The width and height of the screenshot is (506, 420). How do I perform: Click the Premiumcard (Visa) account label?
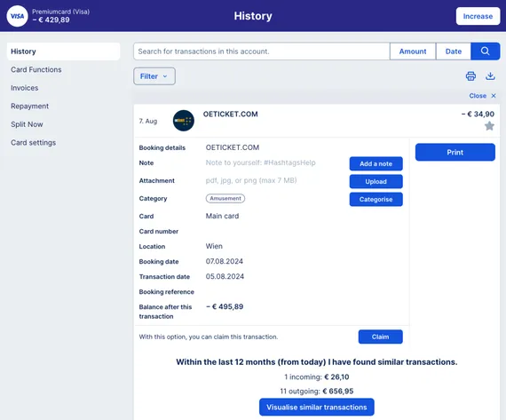[x=60, y=12]
